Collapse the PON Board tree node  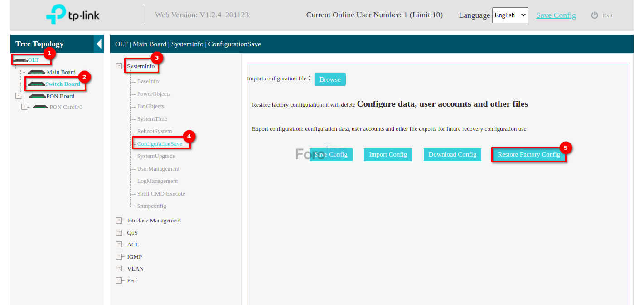coord(18,96)
